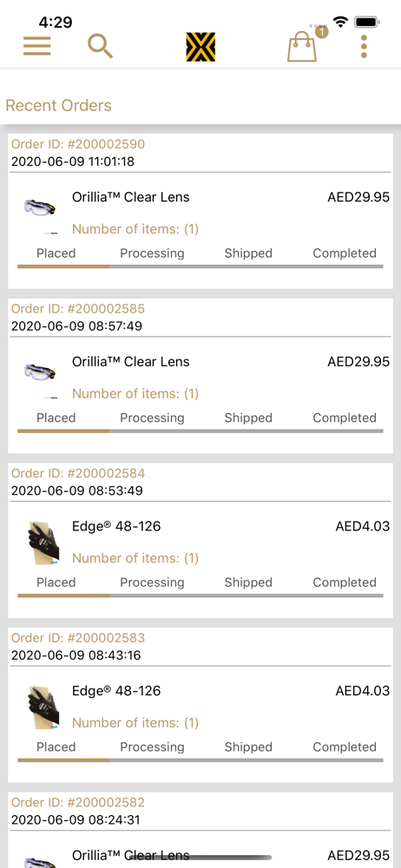The height and width of the screenshot is (868, 401).
Task: Open goggles thumbnail in order #200002590
Action: pos(40,208)
